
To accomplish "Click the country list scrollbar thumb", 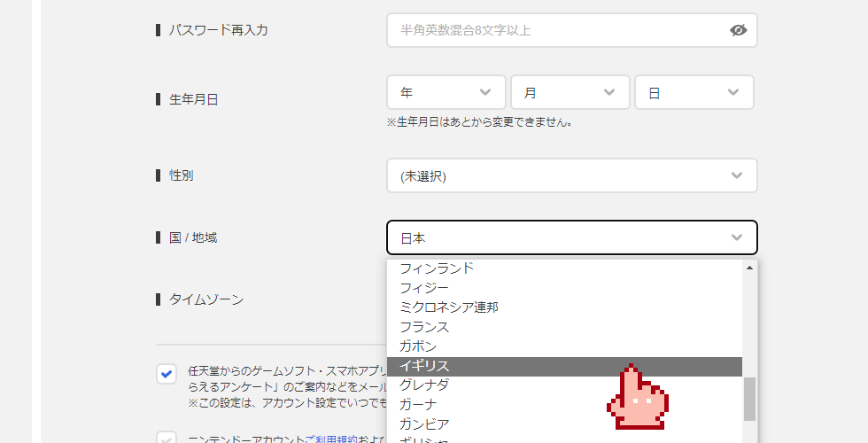I will pos(749,399).
